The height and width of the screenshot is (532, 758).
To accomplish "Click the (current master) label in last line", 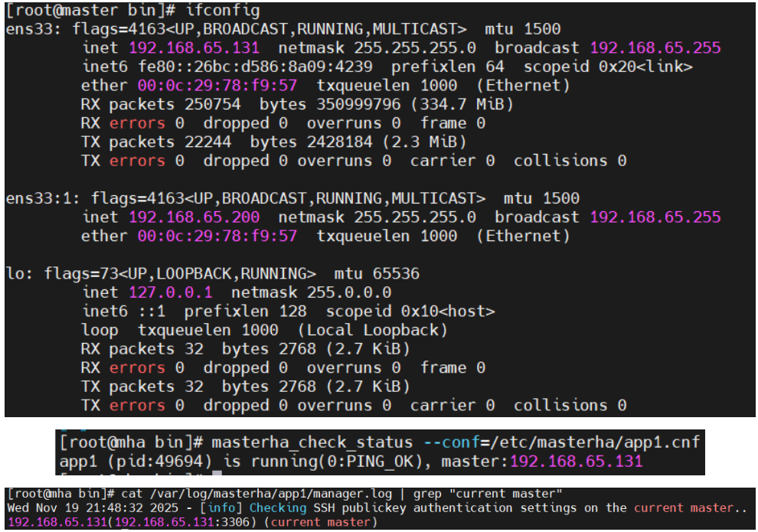I will [x=321, y=522].
